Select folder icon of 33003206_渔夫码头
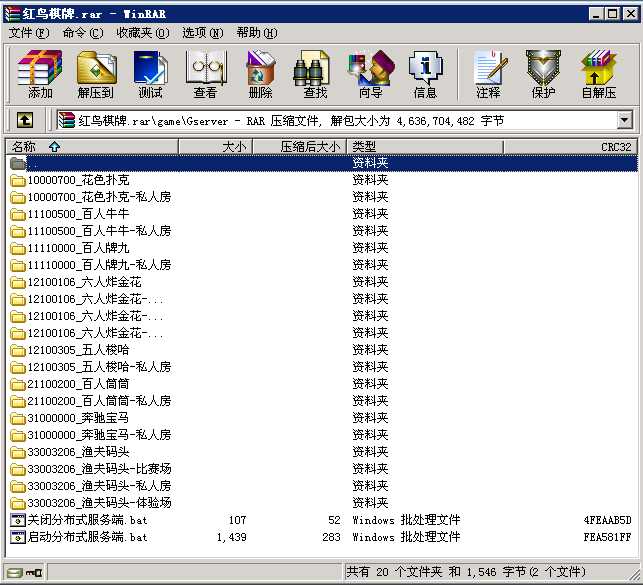The height and width of the screenshot is (585, 643). coord(18,453)
